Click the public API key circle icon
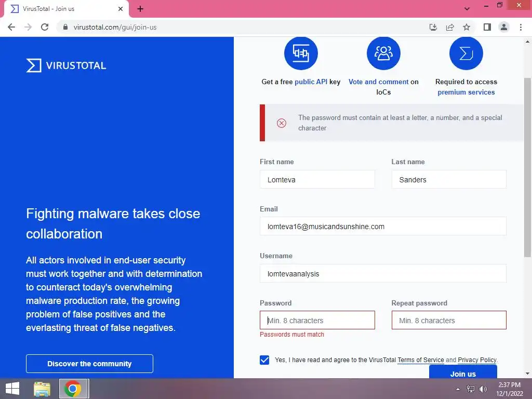The image size is (532, 399). click(x=301, y=54)
